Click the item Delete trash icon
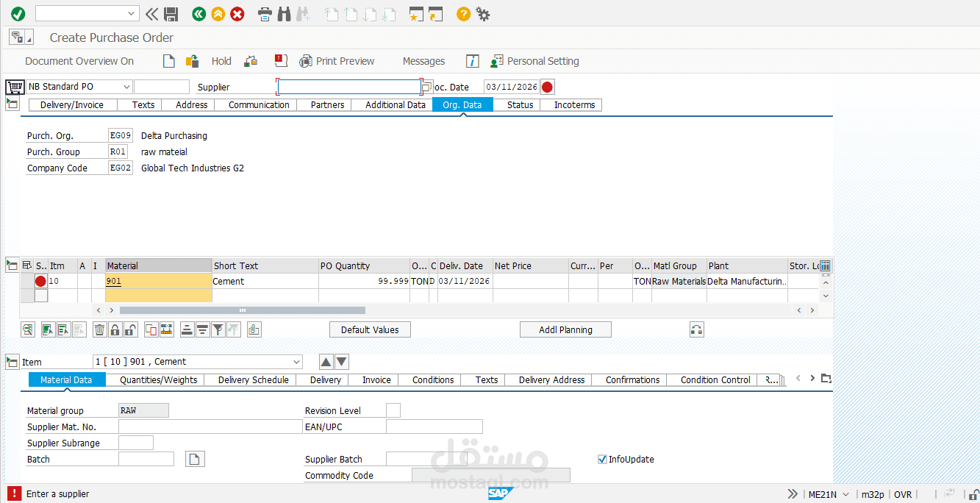 99,329
